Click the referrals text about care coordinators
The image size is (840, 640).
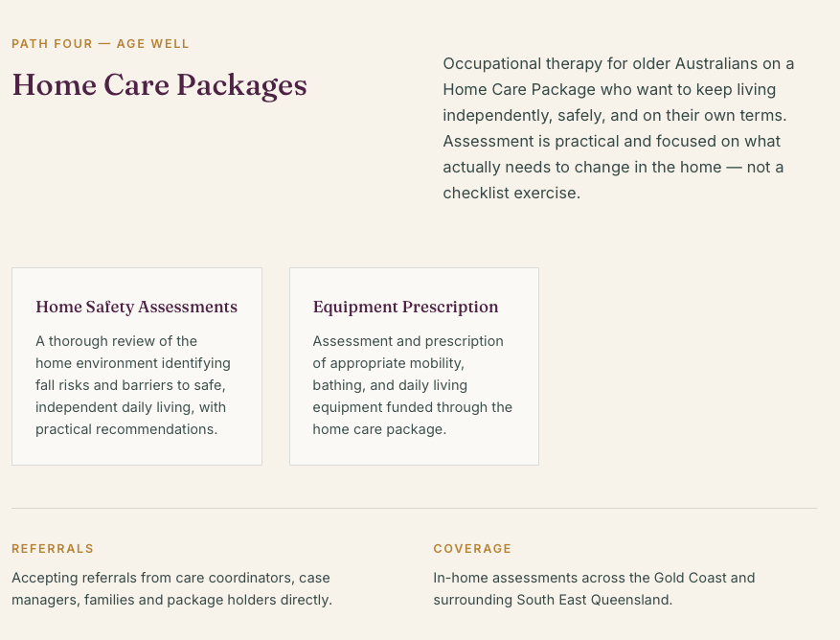point(172,588)
